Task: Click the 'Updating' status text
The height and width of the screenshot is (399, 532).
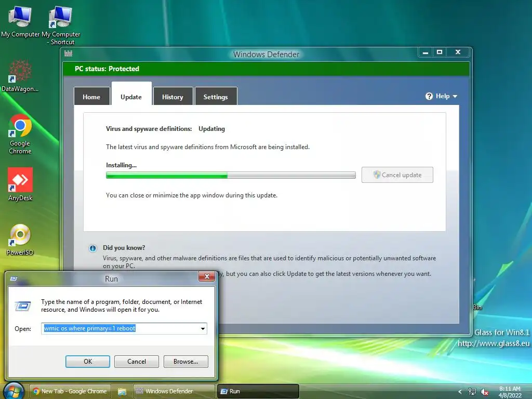Action: [212, 129]
